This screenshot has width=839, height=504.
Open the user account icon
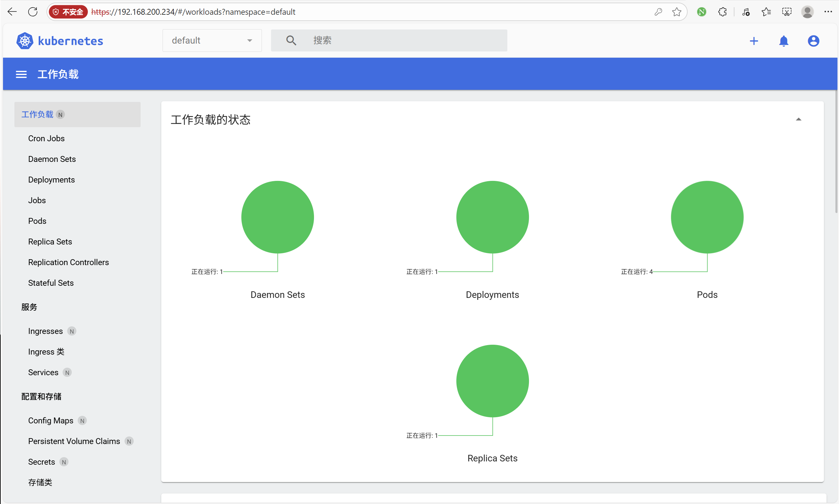(x=813, y=41)
